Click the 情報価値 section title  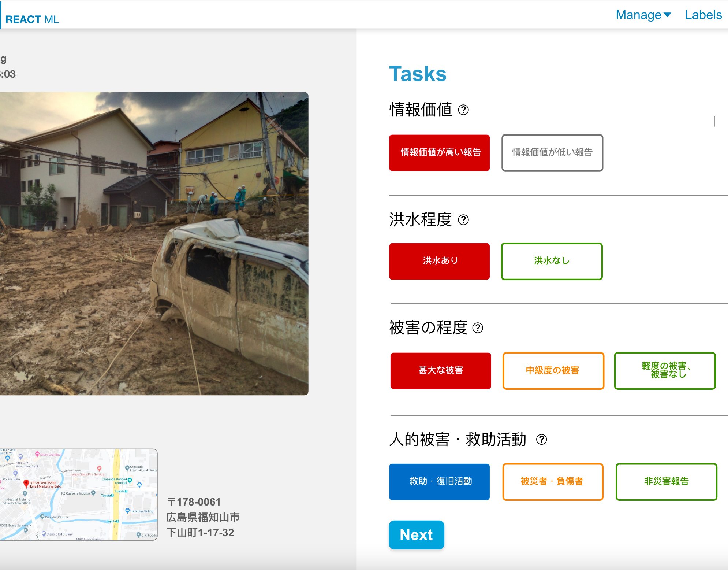(x=421, y=110)
